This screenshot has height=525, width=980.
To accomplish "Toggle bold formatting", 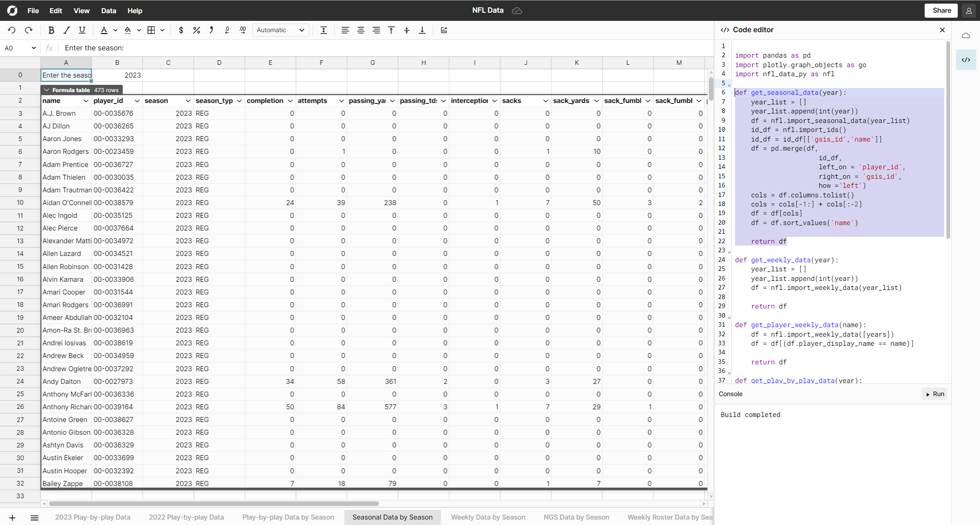I will (x=51, y=30).
